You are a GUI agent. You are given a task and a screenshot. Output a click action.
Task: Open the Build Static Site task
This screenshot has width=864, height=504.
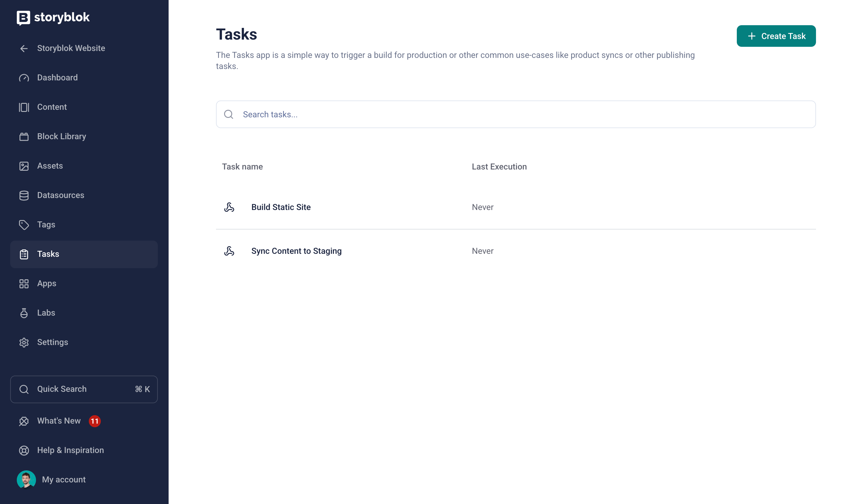coord(281,207)
